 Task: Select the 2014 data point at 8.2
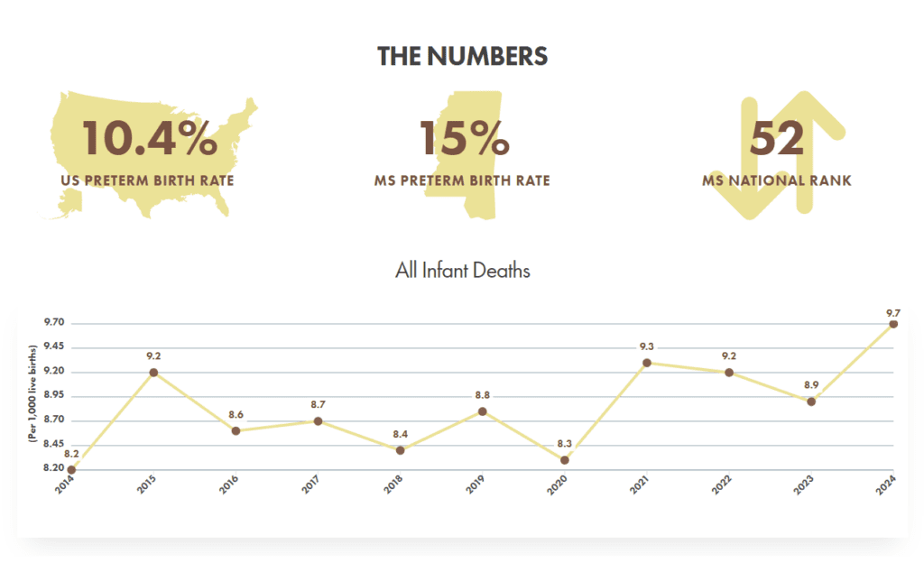click(x=71, y=469)
